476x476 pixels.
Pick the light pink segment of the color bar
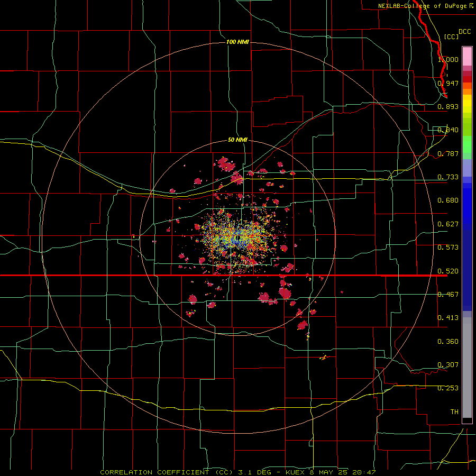[467, 56]
